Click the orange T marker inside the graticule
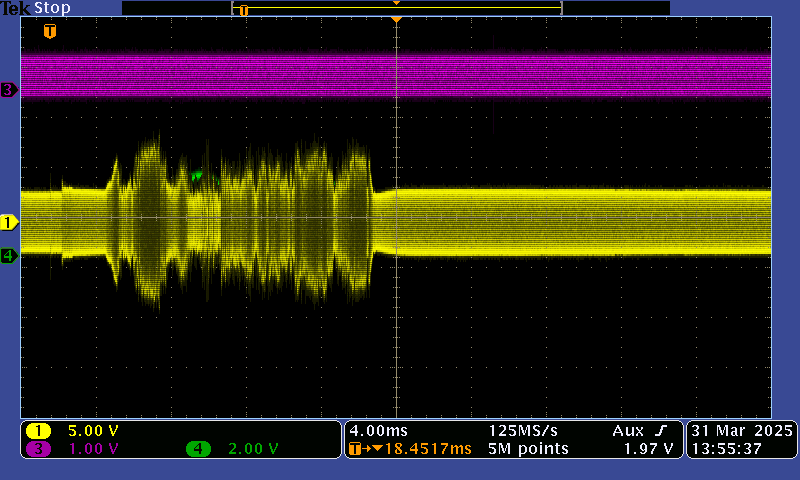800x480 pixels. (x=50, y=31)
